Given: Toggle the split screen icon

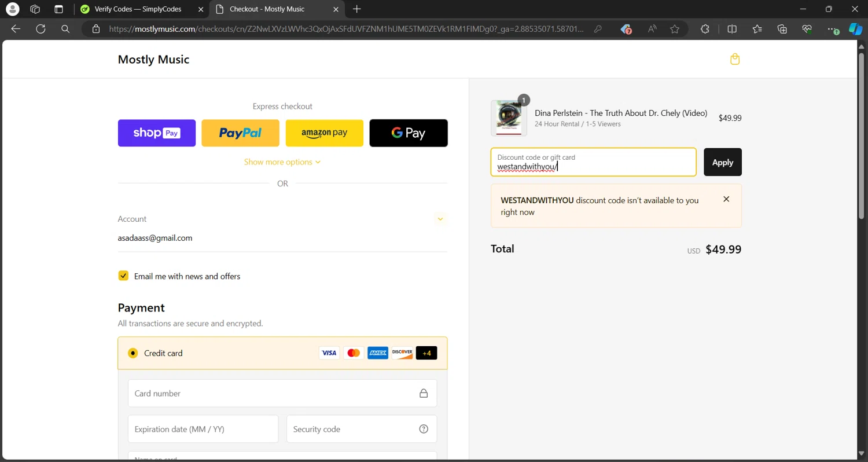Looking at the screenshot, I should pyautogui.click(x=732, y=29).
